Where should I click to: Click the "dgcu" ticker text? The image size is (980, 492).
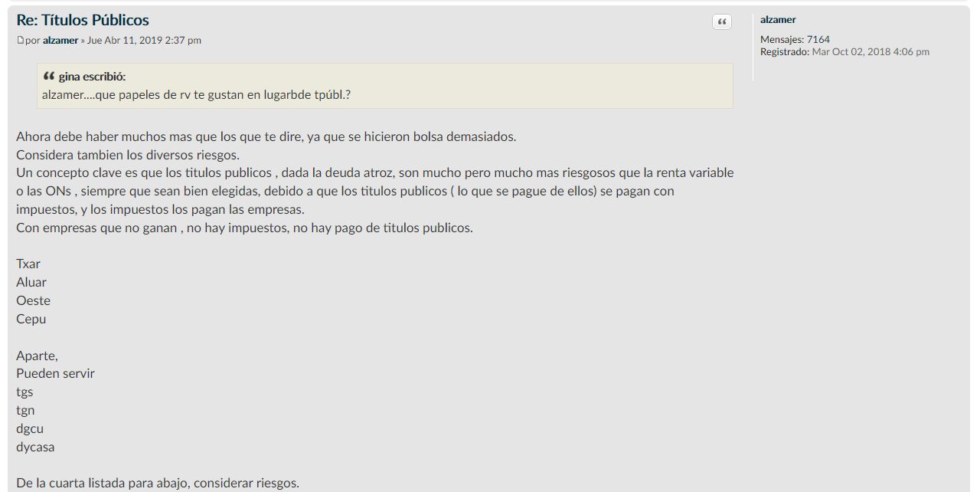click(30, 429)
